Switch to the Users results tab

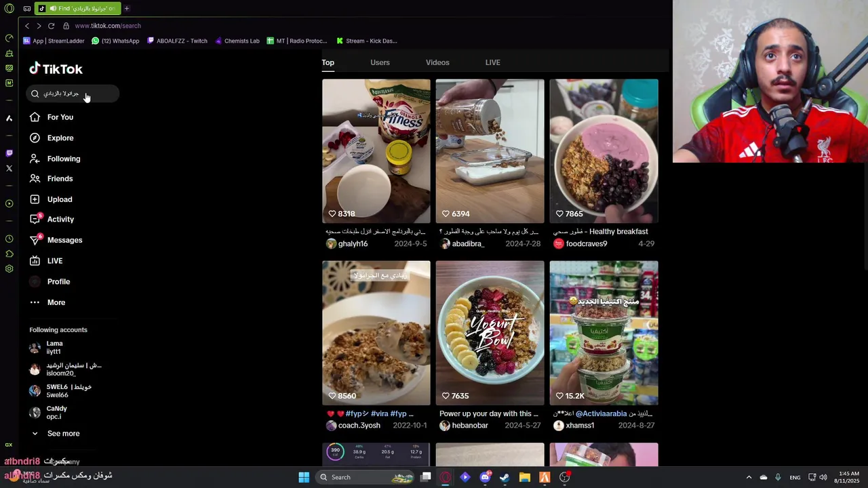(x=380, y=62)
